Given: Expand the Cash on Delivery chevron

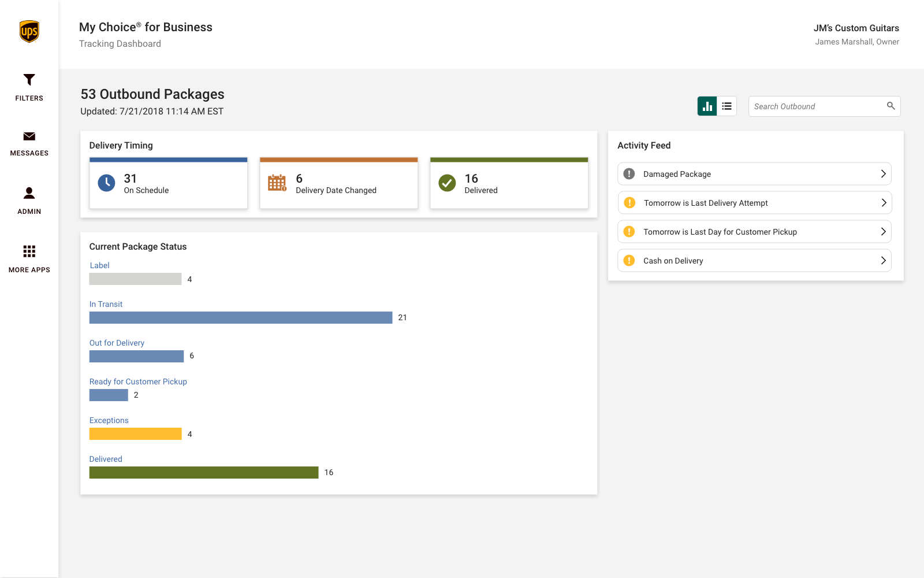Looking at the screenshot, I should 883,261.
